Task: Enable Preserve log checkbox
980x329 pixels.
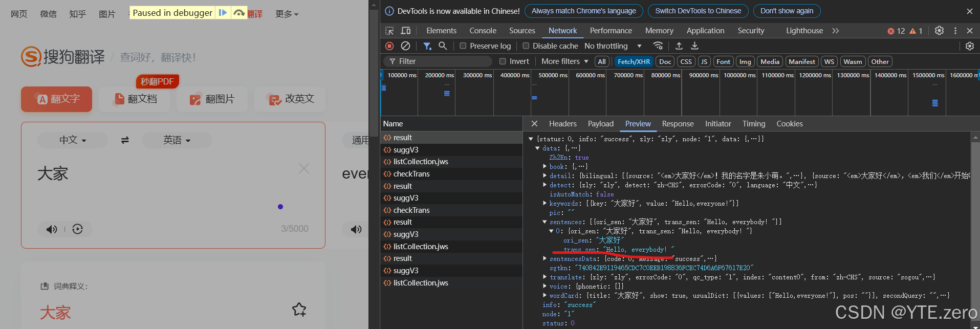Action: point(463,46)
